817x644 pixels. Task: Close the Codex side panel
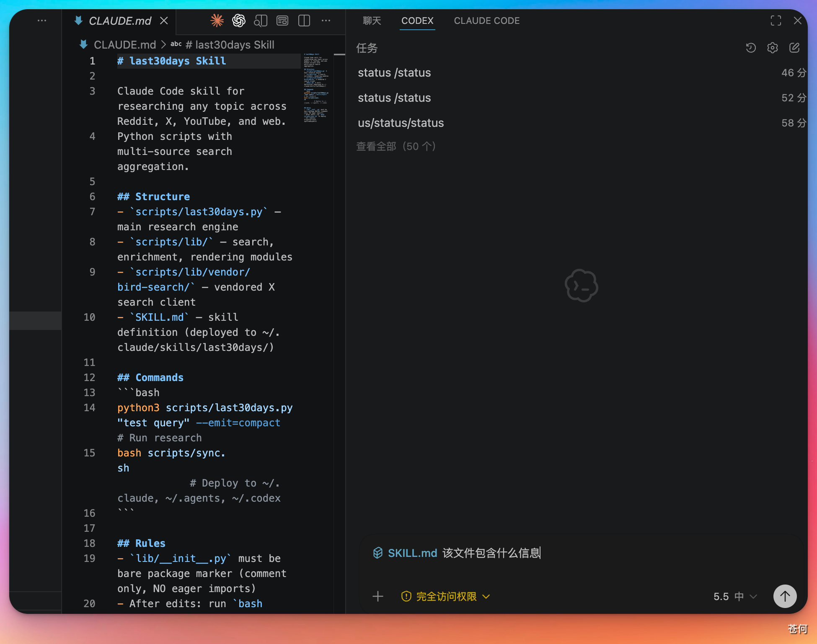pyautogui.click(x=798, y=21)
